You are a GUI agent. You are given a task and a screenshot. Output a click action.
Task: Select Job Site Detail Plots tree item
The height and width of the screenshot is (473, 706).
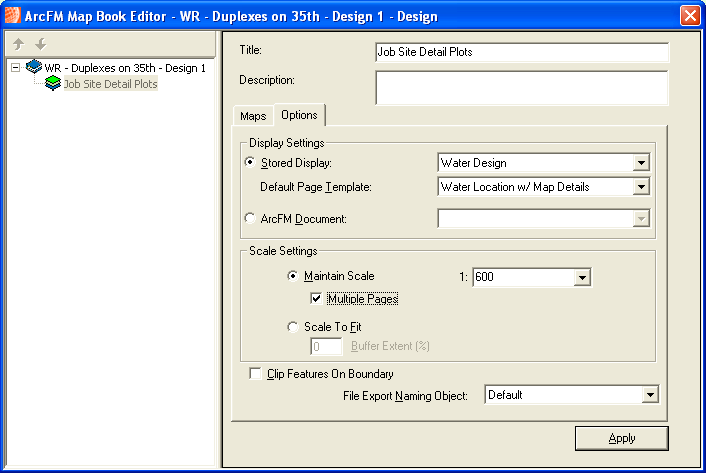coord(110,84)
